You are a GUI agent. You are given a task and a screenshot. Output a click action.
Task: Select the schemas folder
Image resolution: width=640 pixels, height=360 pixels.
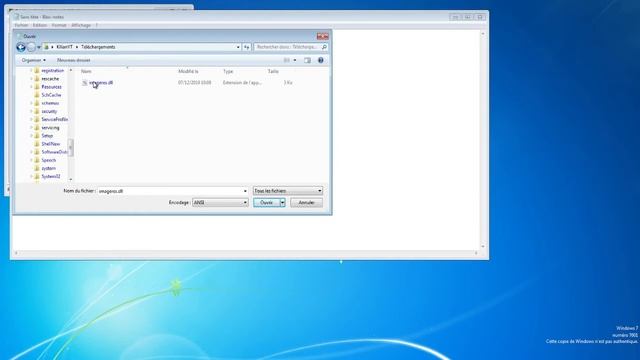[50, 103]
